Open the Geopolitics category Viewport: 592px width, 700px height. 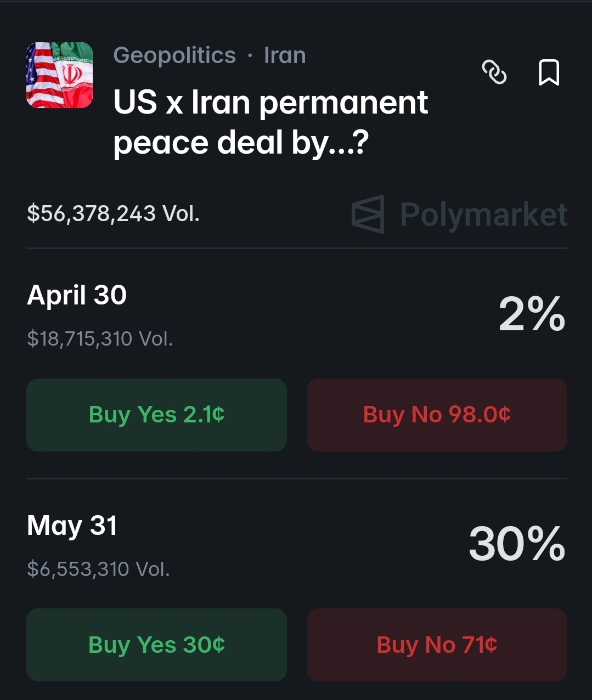coord(174,55)
